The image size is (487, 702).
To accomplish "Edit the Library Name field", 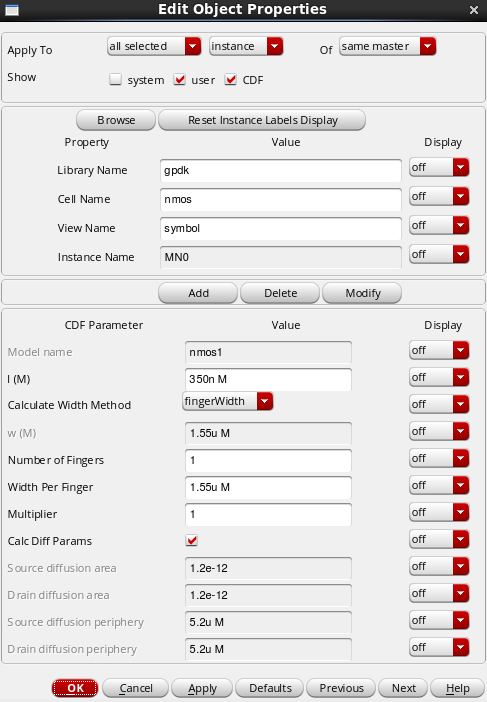I will click(281, 171).
